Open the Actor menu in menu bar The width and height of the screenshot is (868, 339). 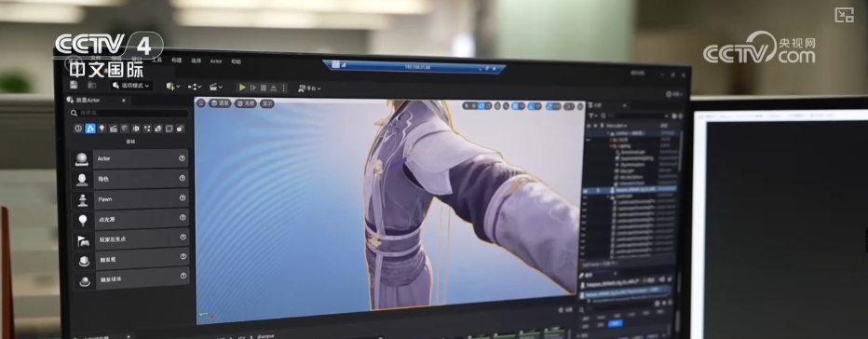tap(216, 61)
